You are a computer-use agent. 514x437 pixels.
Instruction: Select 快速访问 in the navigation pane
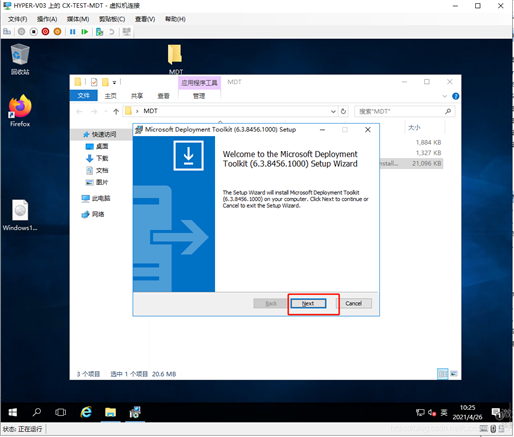(x=100, y=134)
